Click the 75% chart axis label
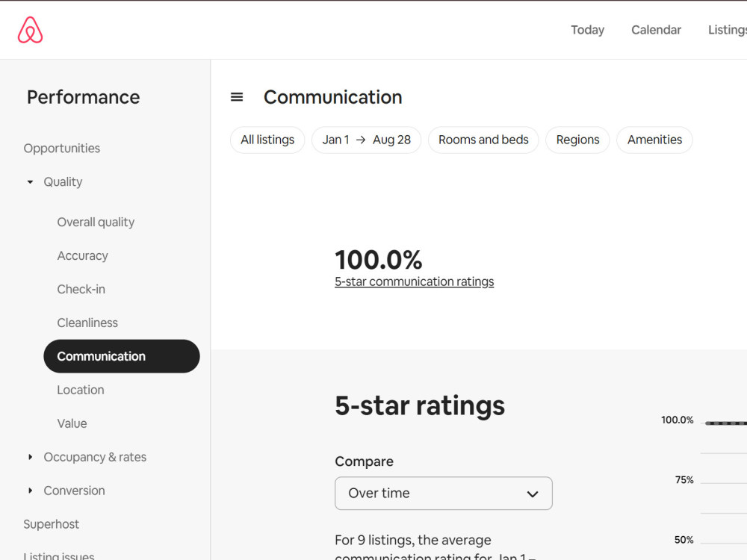The width and height of the screenshot is (747, 560). click(684, 480)
